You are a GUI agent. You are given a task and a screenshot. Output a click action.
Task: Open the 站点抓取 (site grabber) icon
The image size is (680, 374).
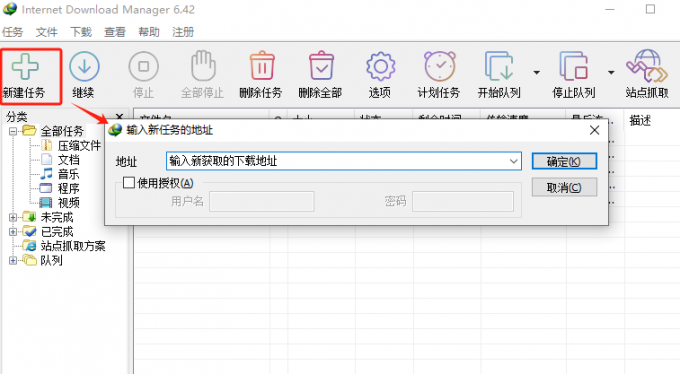pyautogui.click(x=647, y=66)
